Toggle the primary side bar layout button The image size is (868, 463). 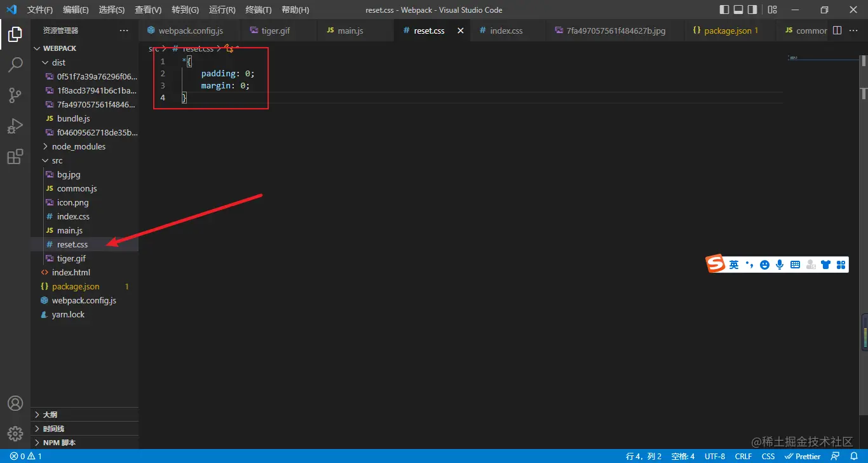click(x=724, y=10)
